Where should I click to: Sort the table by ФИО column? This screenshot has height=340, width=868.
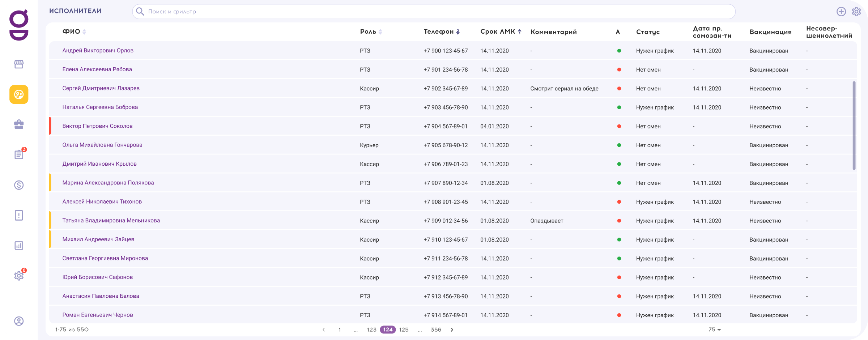[x=84, y=32]
